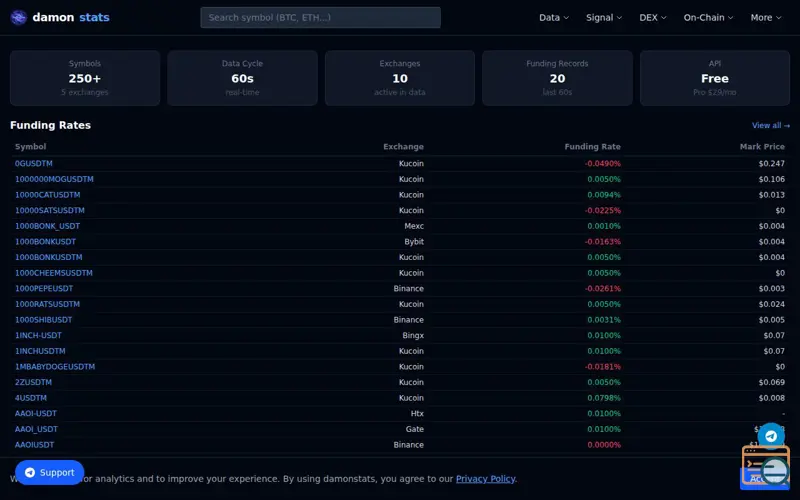
Task: Click the Symbol column header
Action: coord(31,146)
